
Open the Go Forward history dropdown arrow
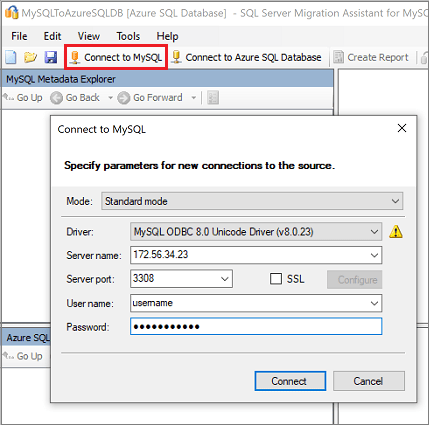click(194, 98)
